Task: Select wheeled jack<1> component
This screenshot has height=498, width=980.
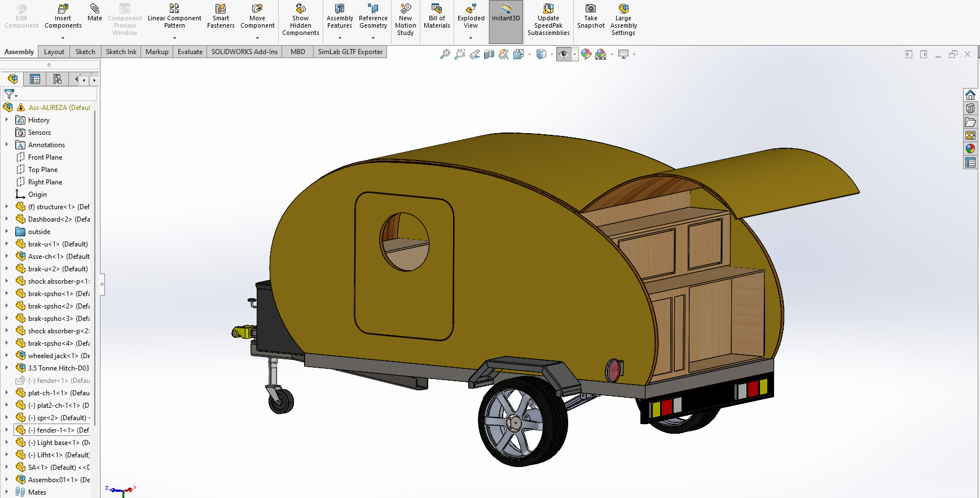Action: (x=52, y=355)
